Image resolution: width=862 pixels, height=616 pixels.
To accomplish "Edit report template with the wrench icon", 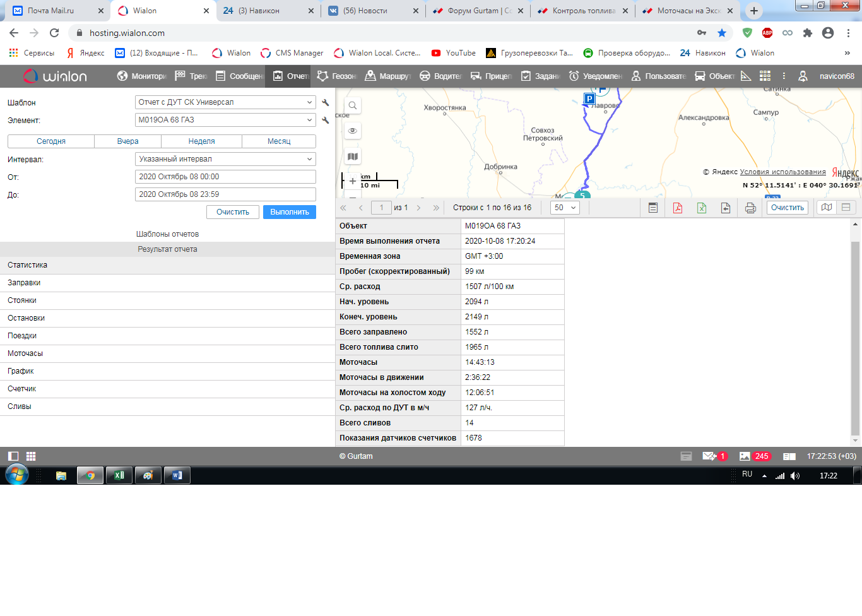I will pos(326,102).
